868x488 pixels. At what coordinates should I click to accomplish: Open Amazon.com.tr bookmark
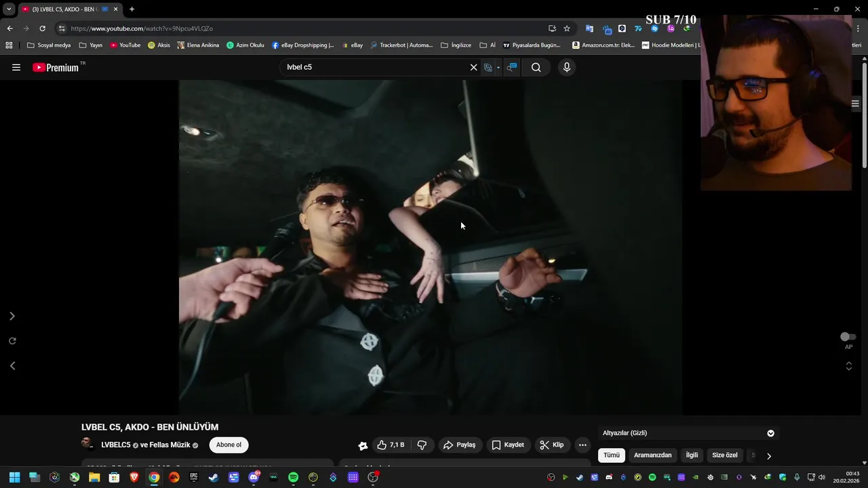point(604,45)
